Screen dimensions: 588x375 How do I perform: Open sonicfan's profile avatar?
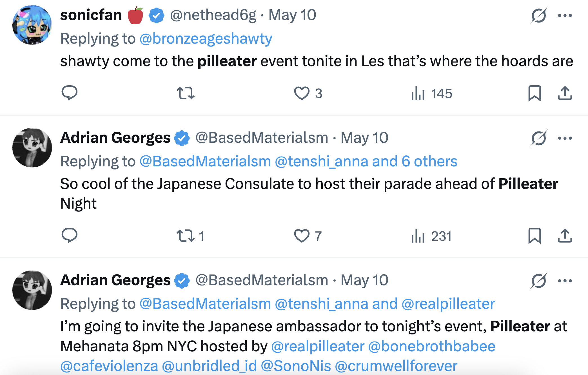[x=32, y=25]
